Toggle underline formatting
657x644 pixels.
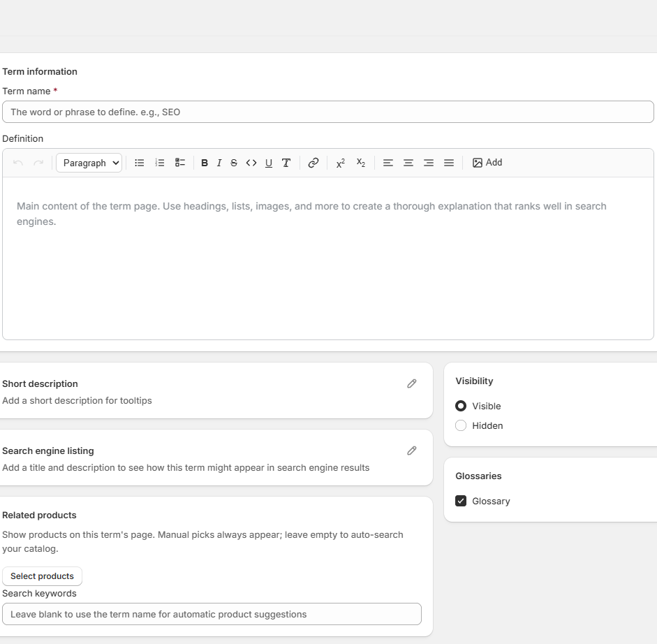[x=269, y=163]
